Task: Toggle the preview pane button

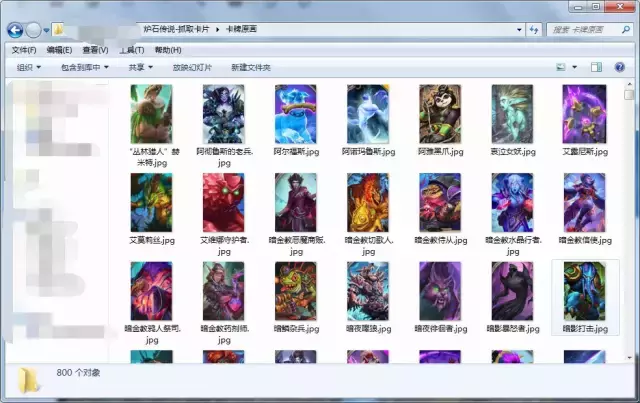Action: point(596,67)
